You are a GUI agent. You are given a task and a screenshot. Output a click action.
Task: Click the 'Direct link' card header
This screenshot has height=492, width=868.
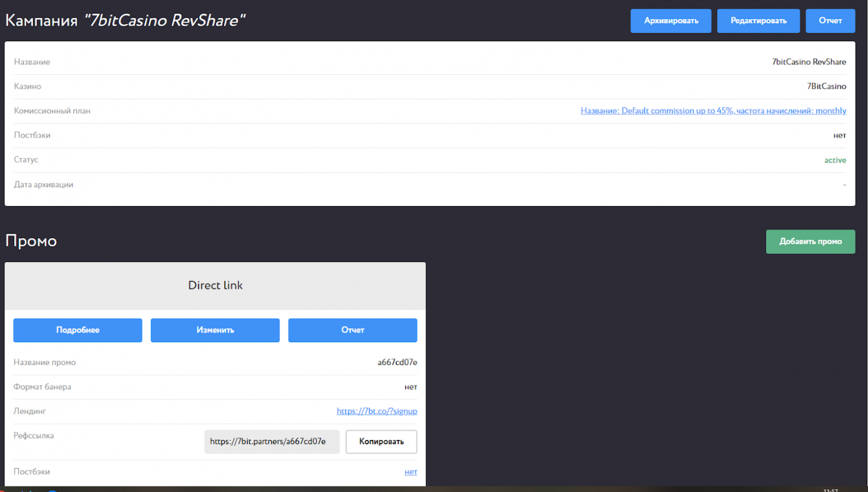click(215, 286)
